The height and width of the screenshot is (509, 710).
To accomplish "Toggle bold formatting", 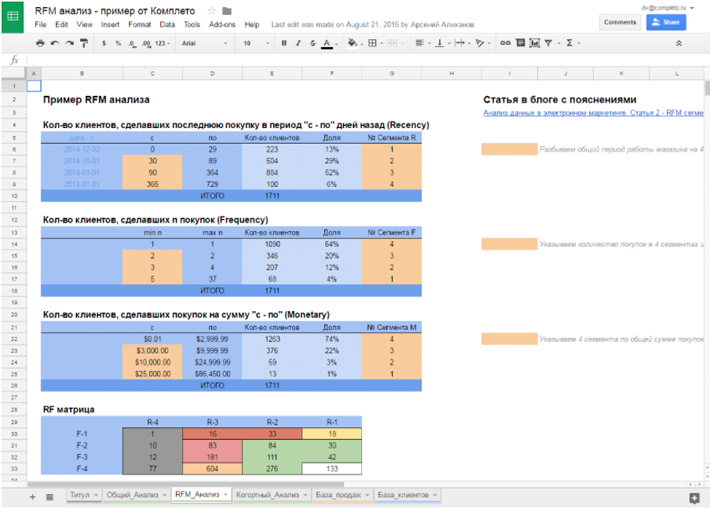I will 284,43.
